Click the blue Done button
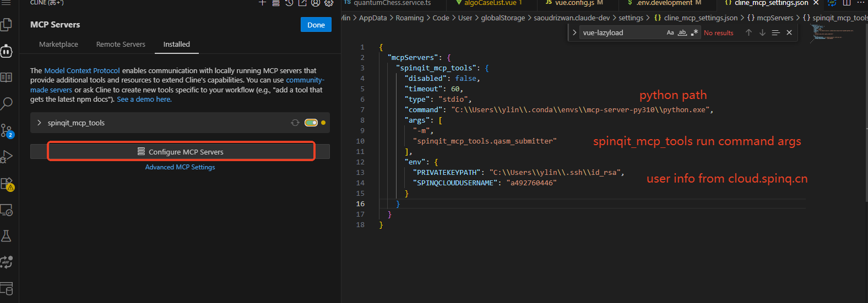 (x=316, y=25)
